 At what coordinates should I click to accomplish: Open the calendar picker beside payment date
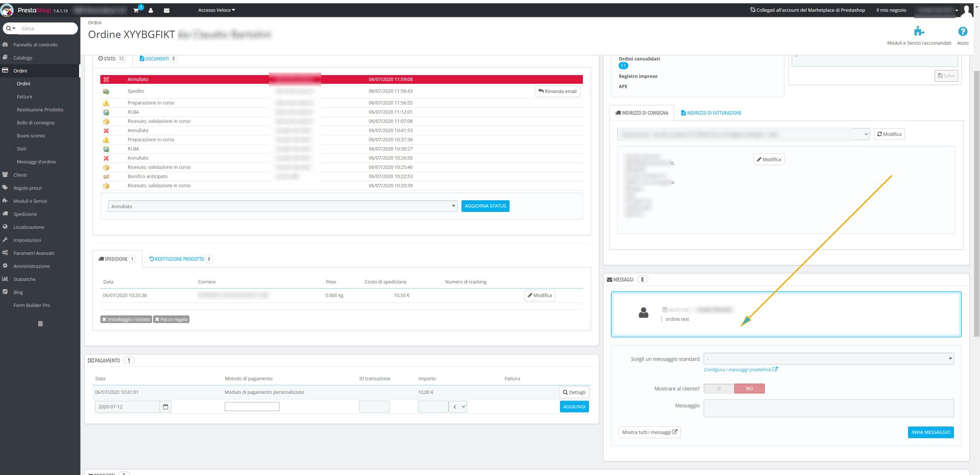165,407
